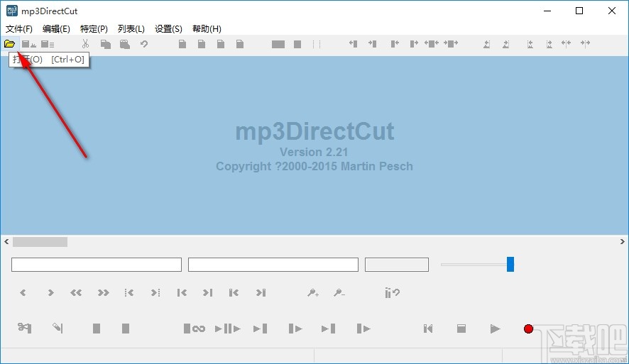Zoom in with magnifier plus icon

(x=313, y=292)
